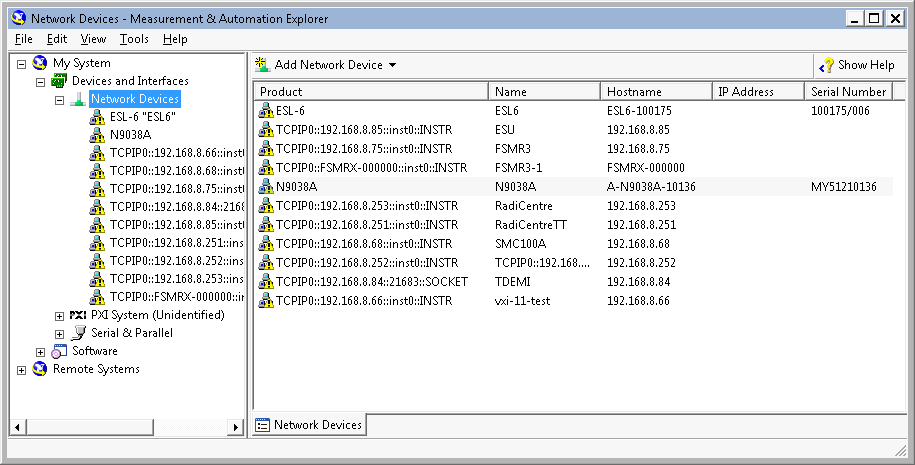Viewport: 915px width, 465px height.
Task: Click icon of 192.168.8.251 INSTR table row
Action: [x=266, y=225]
